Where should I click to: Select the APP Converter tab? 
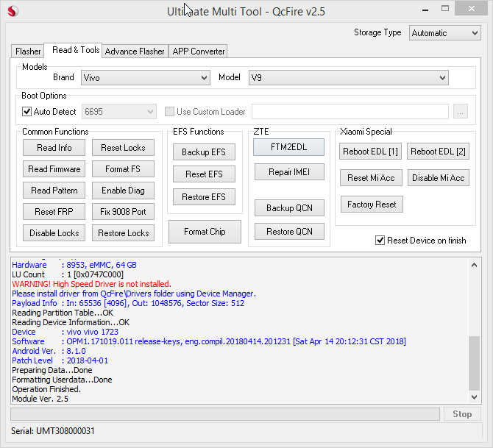click(x=198, y=51)
